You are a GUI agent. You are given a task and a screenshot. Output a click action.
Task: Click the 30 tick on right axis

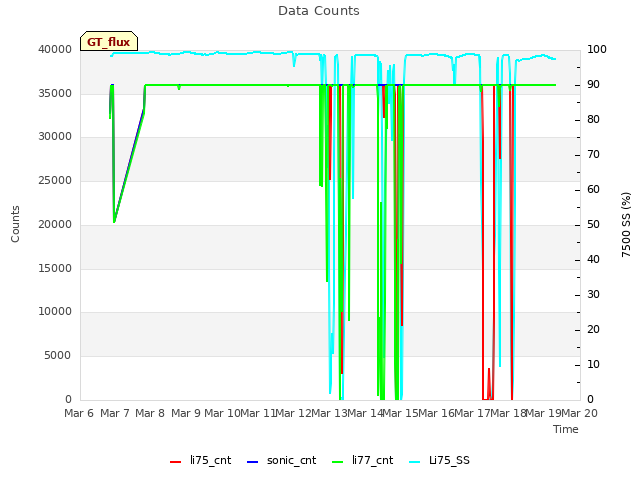coord(593,295)
